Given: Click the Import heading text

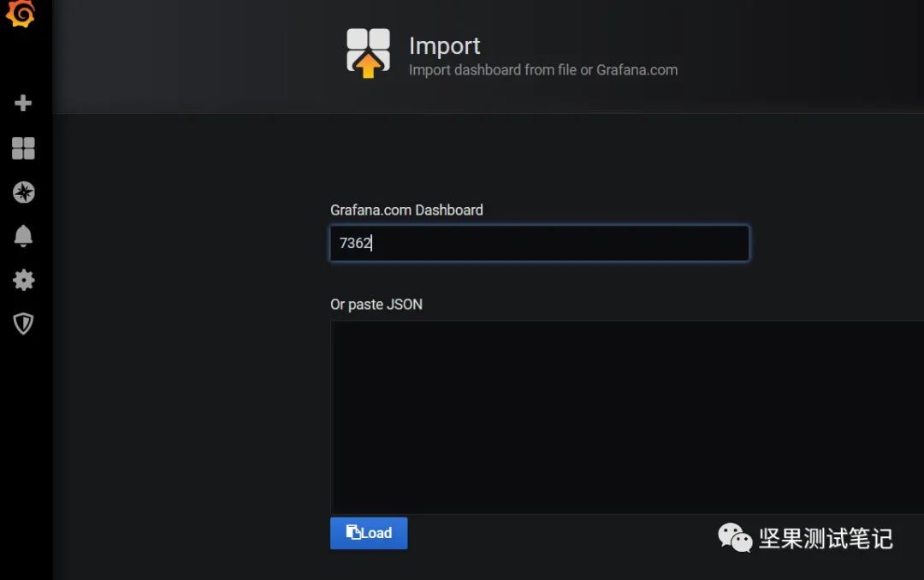Looking at the screenshot, I should coord(444,46).
